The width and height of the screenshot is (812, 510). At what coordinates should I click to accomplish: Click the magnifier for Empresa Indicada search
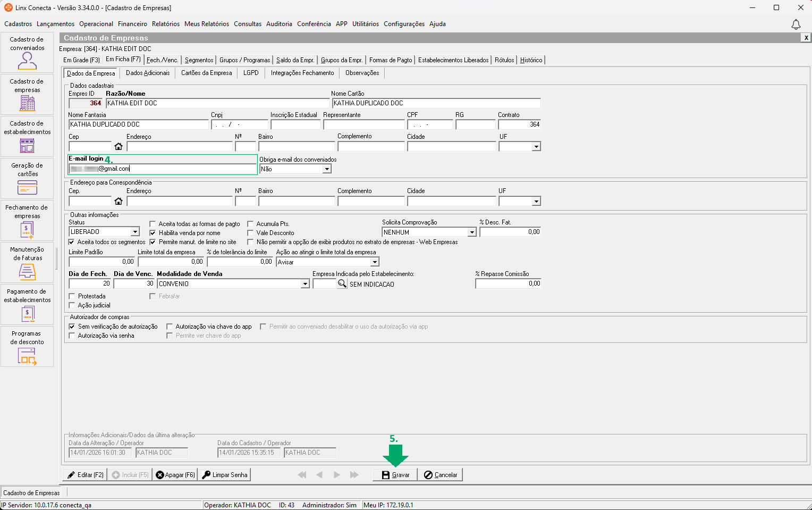pyautogui.click(x=342, y=284)
